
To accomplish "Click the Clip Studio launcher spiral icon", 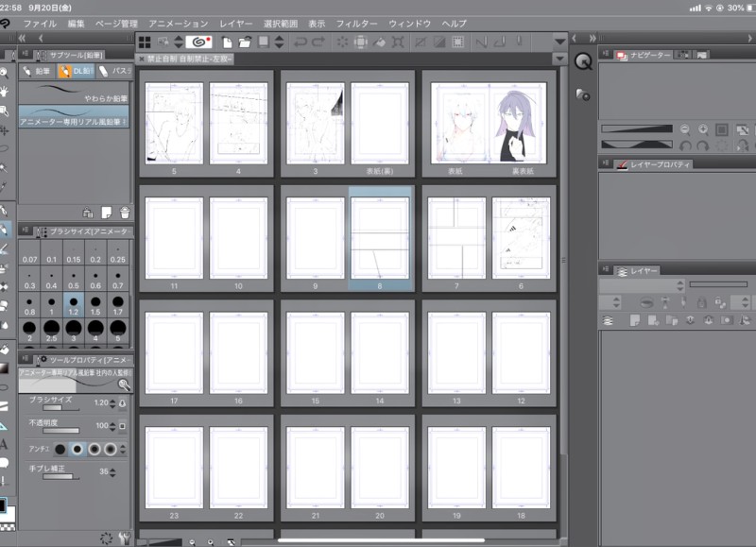I will [x=199, y=43].
